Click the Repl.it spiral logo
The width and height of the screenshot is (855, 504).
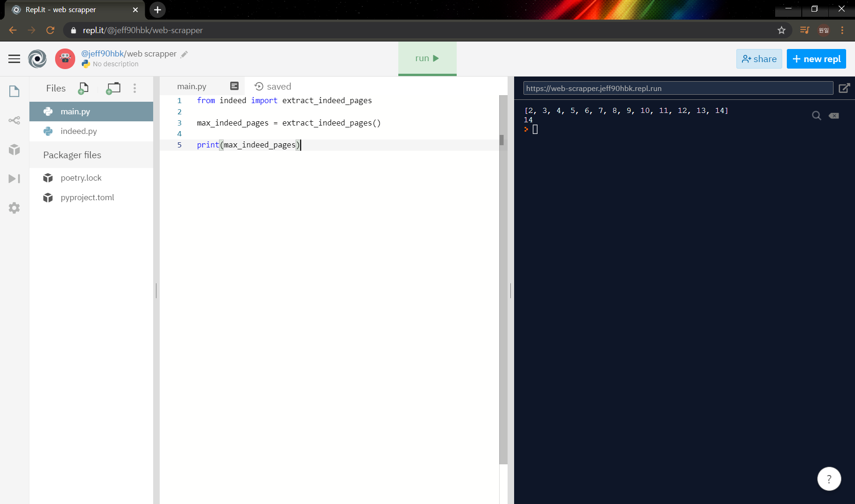[37, 59]
